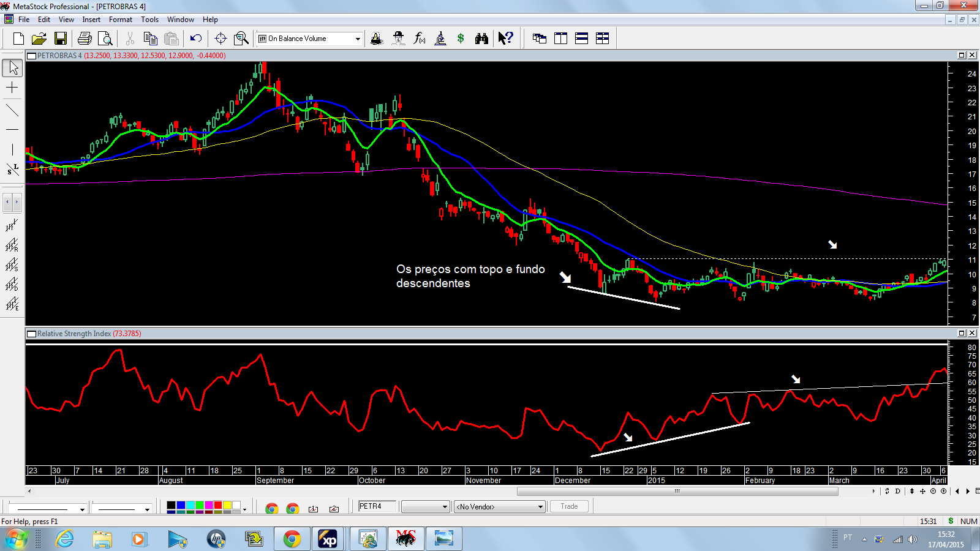The height and width of the screenshot is (551, 980).
Task: Tile windows in grid icon
Action: pyautogui.click(x=603, y=39)
